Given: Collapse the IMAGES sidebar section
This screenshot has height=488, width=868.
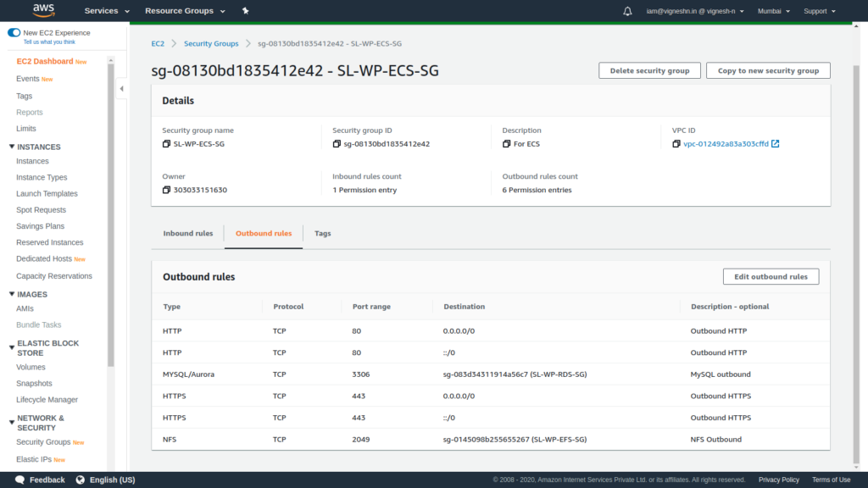Looking at the screenshot, I should click(x=12, y=294).
